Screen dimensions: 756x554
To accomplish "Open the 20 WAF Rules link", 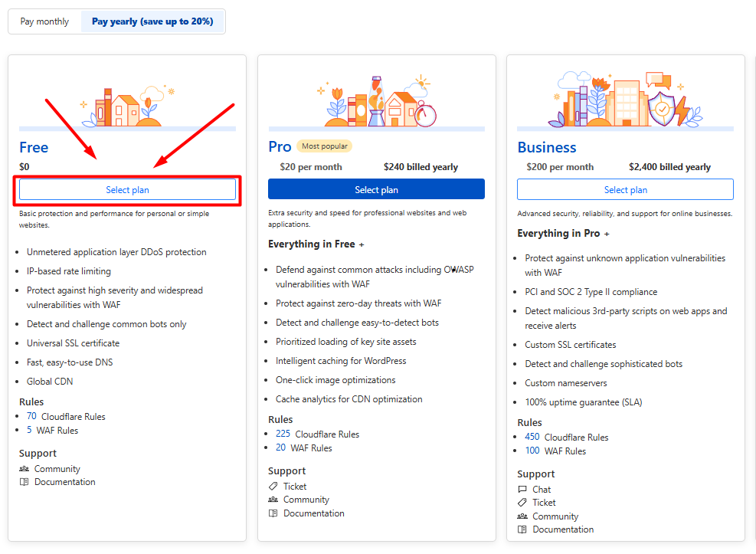I will pyautogui.click(x=280, y=448).
